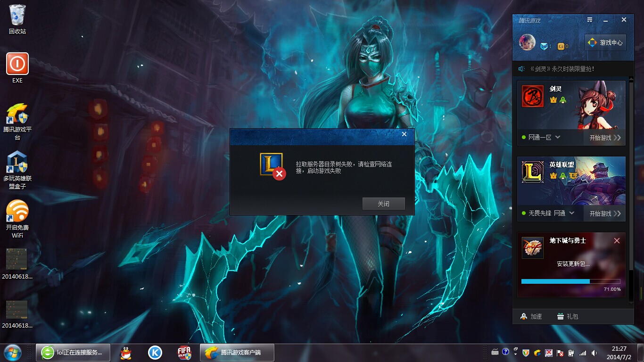The width and height of the screenshot is (644, 362).
Task: Open the Tencent panel menu icon
Action: tap(590, 20)
